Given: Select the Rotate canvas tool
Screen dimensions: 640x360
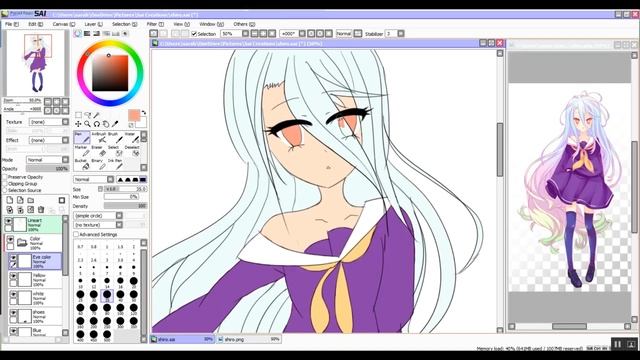Looking at the screenshot, I should 97,124.
